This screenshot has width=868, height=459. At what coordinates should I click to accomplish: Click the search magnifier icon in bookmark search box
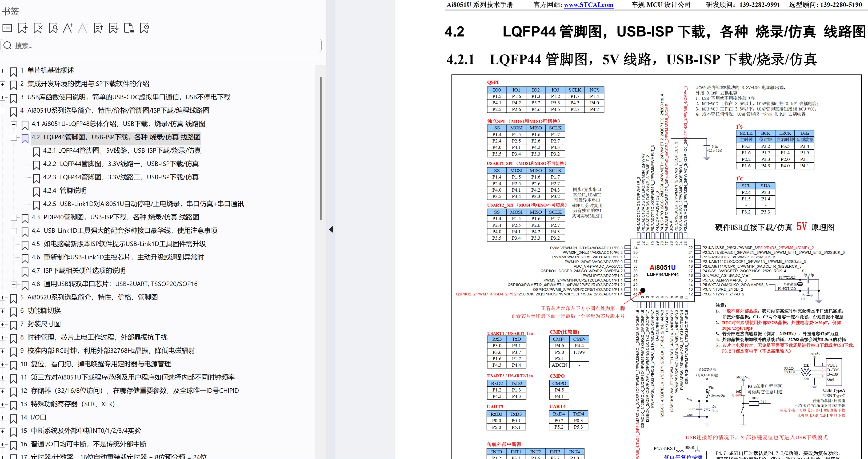[7, 45]
